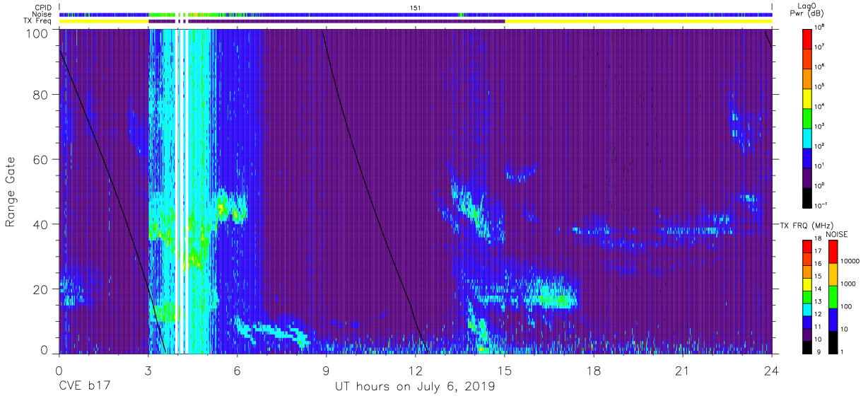Click the 'CVE b17' label

[x=83, y=387]
